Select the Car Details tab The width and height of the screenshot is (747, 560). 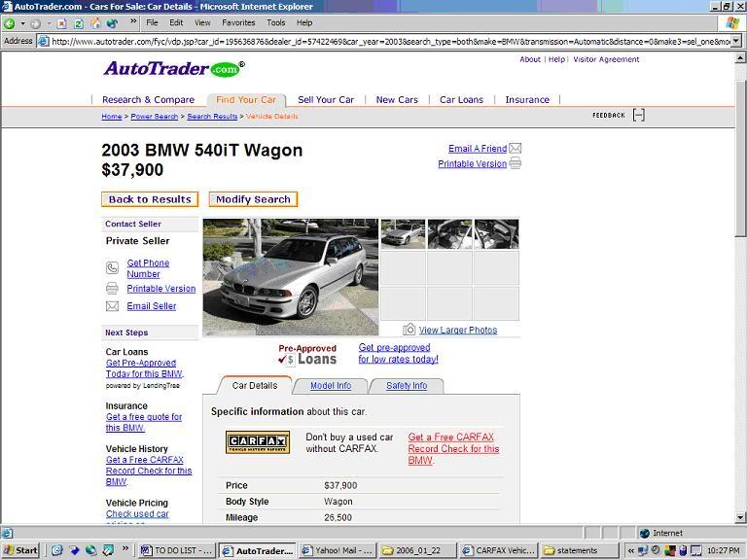pos(255,386)
